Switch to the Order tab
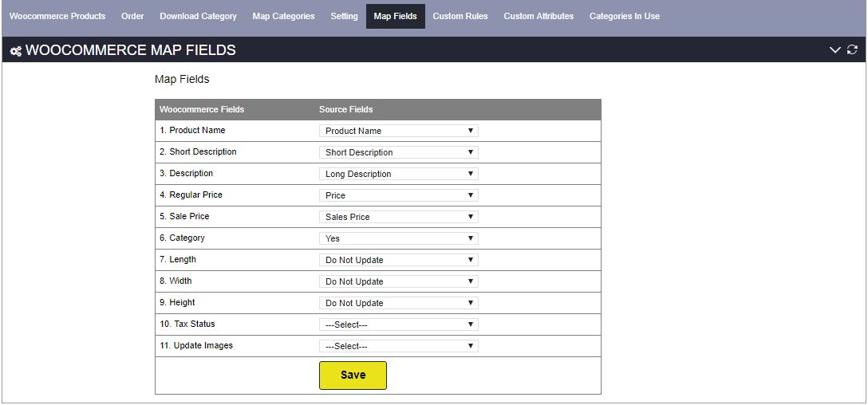Image resolution: width=868 pixels, height=405 pixels. tap(133, 16)
